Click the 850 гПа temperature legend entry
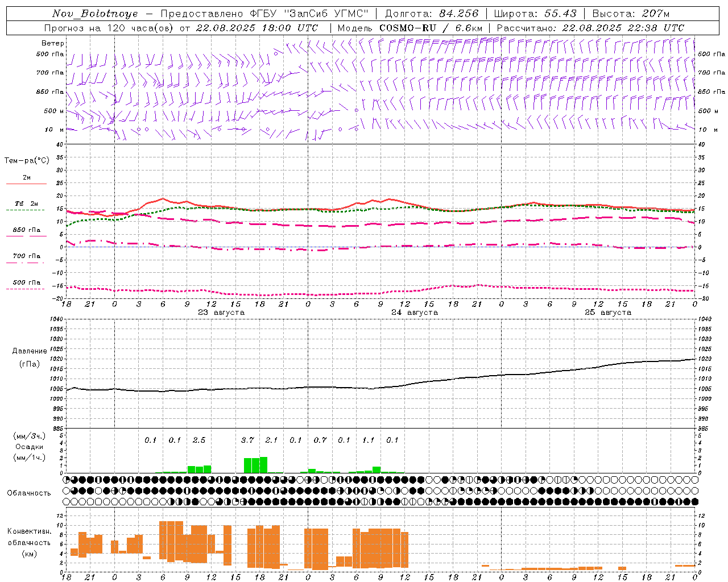Viewport: 728px width, 582px height. (27, 230)
